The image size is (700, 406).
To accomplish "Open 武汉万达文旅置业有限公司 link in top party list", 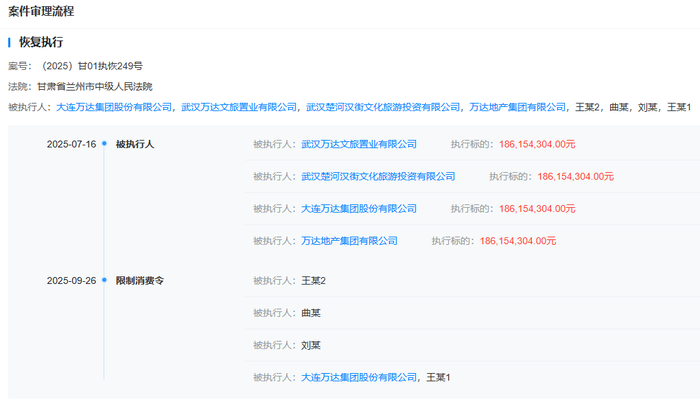I will (x=239, y=107).
